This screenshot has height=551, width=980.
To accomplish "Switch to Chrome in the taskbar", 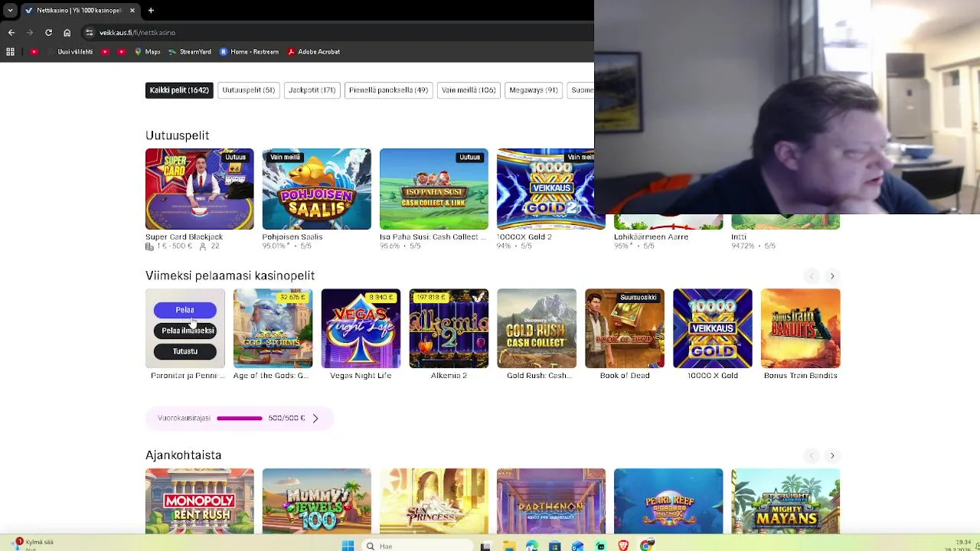I will [646, 546].
